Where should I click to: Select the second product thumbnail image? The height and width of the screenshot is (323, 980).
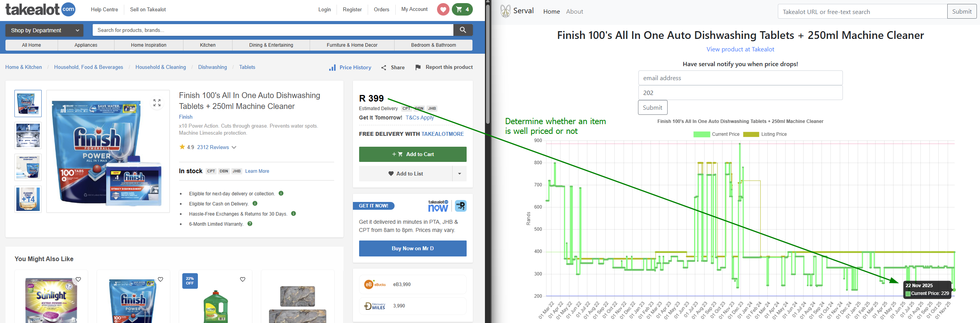(28, 135)
